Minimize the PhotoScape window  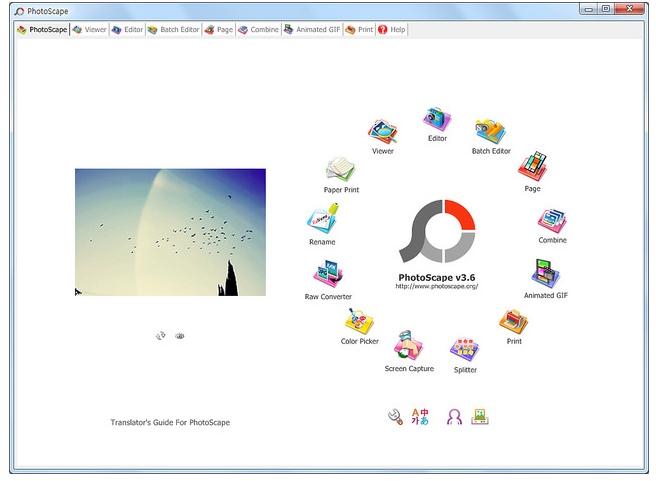click(x=589, y=9)
